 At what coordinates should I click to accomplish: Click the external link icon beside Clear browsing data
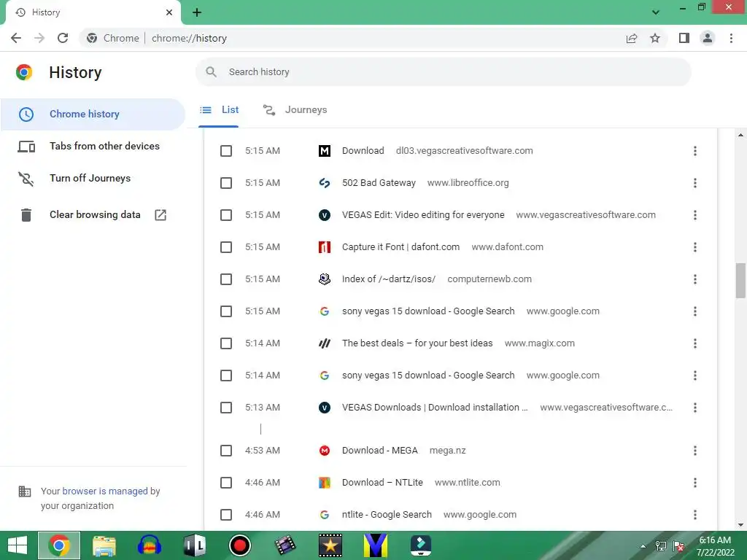point(160,215)
